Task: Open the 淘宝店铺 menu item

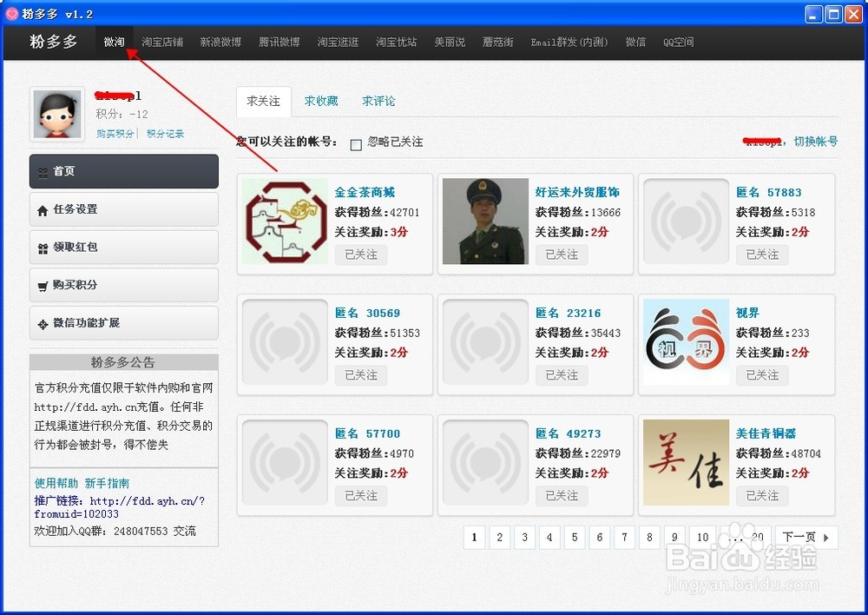Action: pyautogui.click(x=162, y=42)
